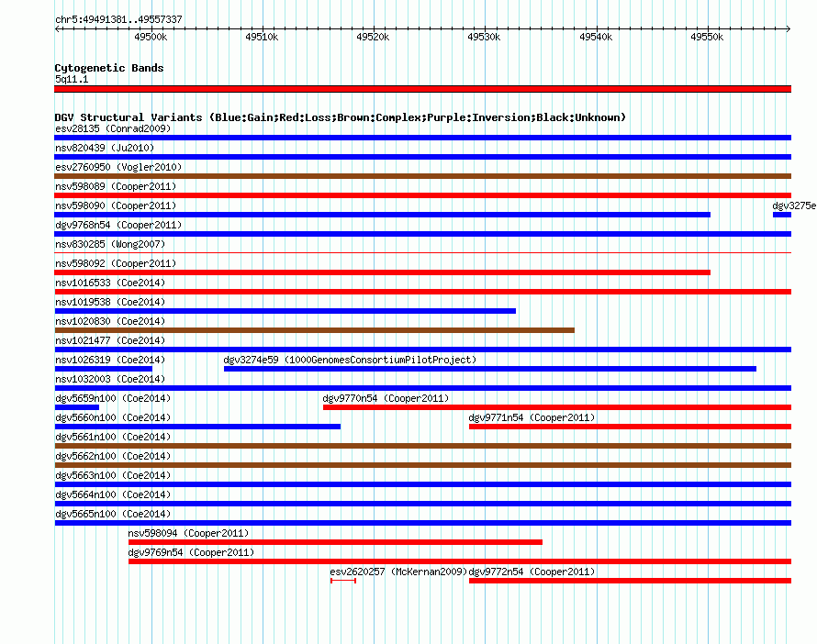Click the dgv5661n100 (Coe2014) brown bar
The width and height of the screenshot is (817, 644).
pyautogui.click(x=422, y=446)
